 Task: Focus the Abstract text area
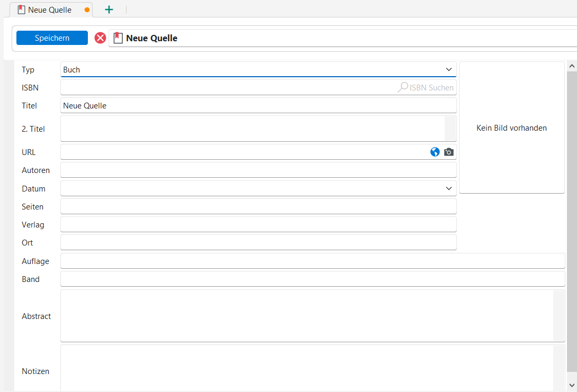307,316
